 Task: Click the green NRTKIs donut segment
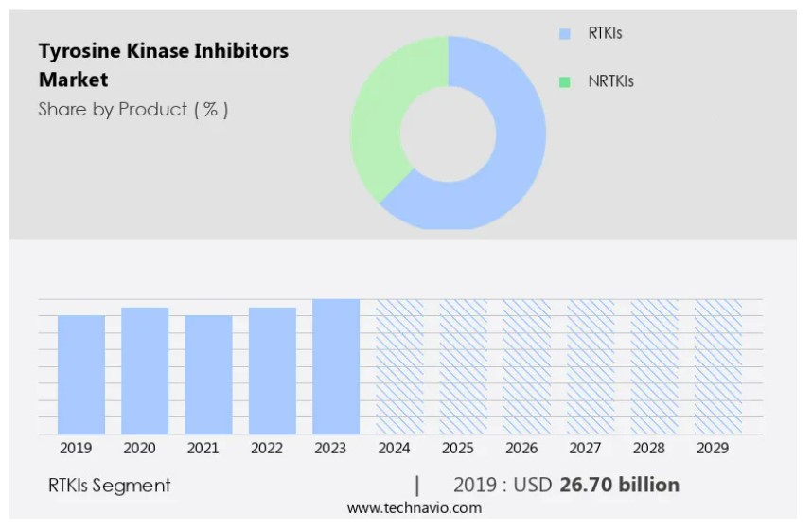point(379,123)
